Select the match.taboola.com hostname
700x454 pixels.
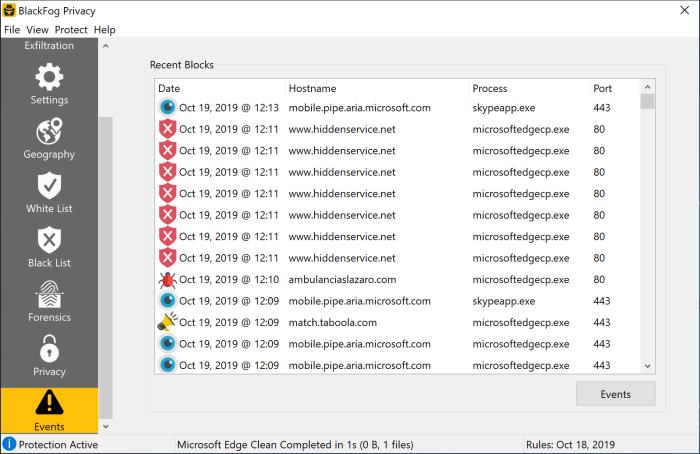pos(333,322)
